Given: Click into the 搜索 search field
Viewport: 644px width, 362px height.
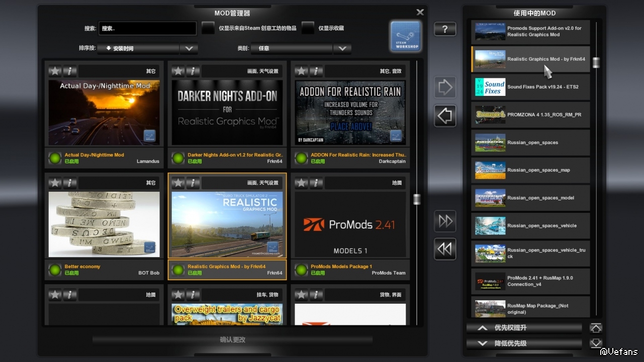Looking at the screenshot, I should pyautogui.click(x=148, y=29).
